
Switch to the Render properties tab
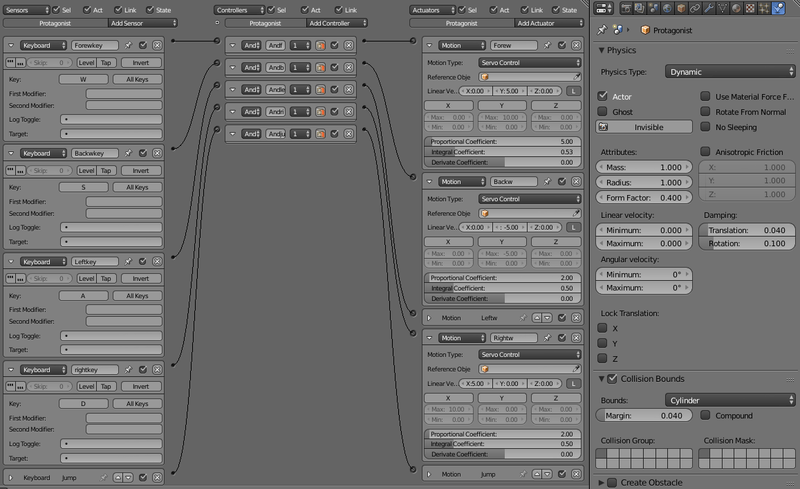(626, 8)
